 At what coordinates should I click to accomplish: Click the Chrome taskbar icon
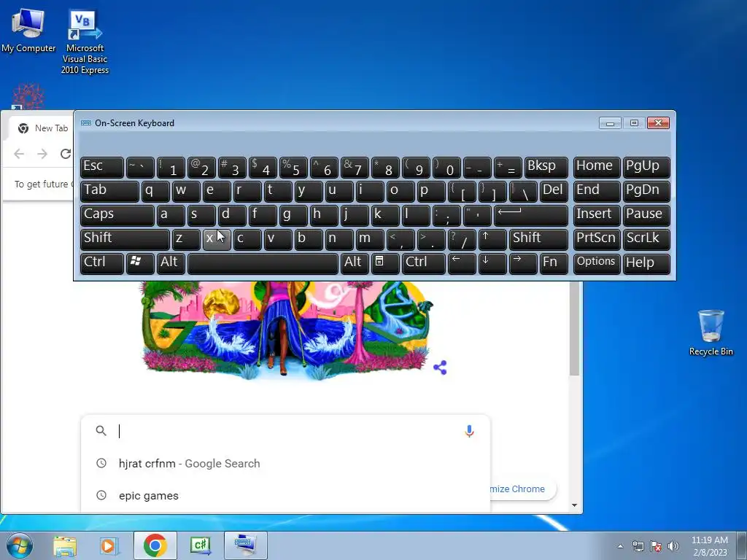(155, 545)
